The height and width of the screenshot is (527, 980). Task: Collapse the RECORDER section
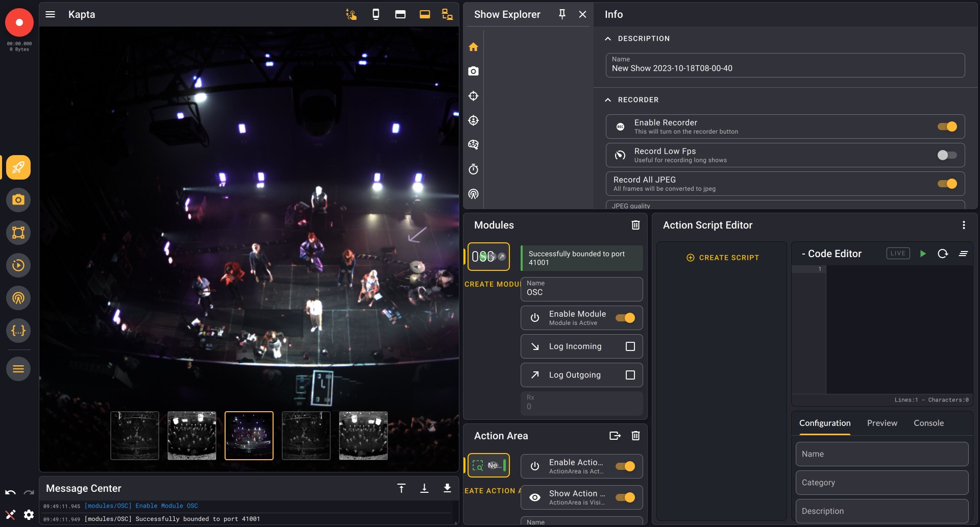pos(608,100)
